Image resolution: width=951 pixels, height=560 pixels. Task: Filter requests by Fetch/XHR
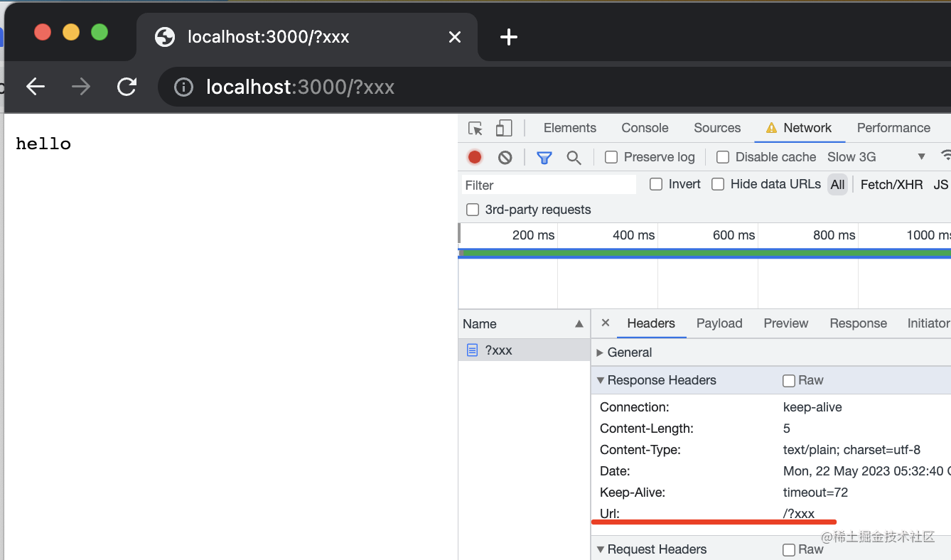(891, 185)
